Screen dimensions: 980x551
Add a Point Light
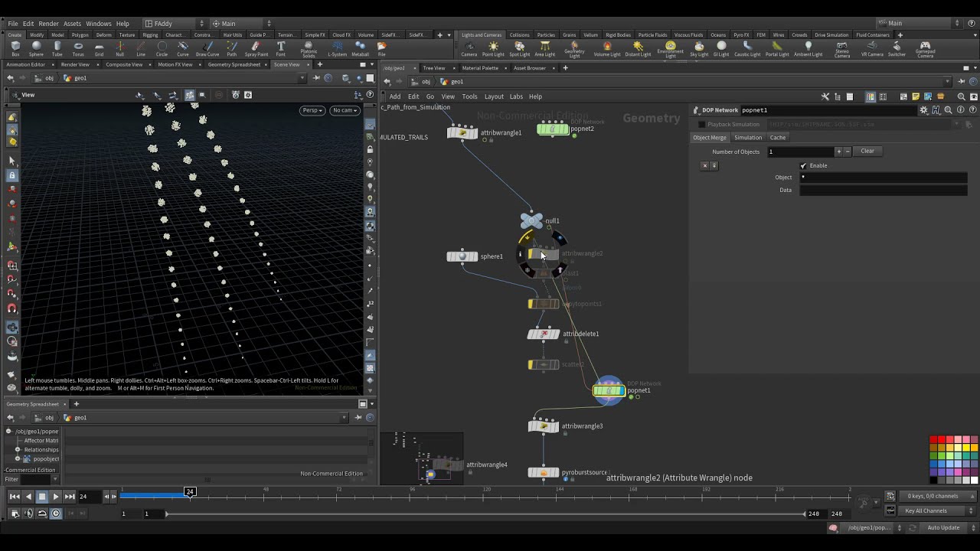pos(493,49)
